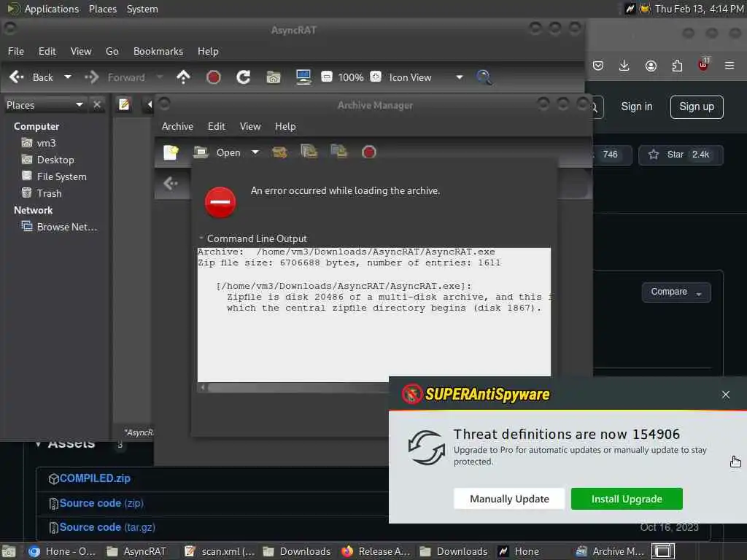The width and height of the screenshot is (747, 560).
Task: Collapse the Command Line Output expander
Action: coord(201,238)
